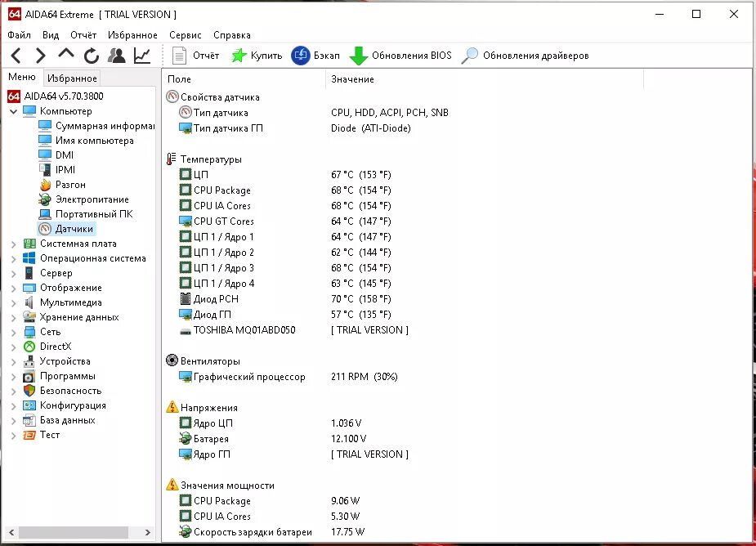
Task: Select the Тип датчика row
Action: click(x=313, y=112)
